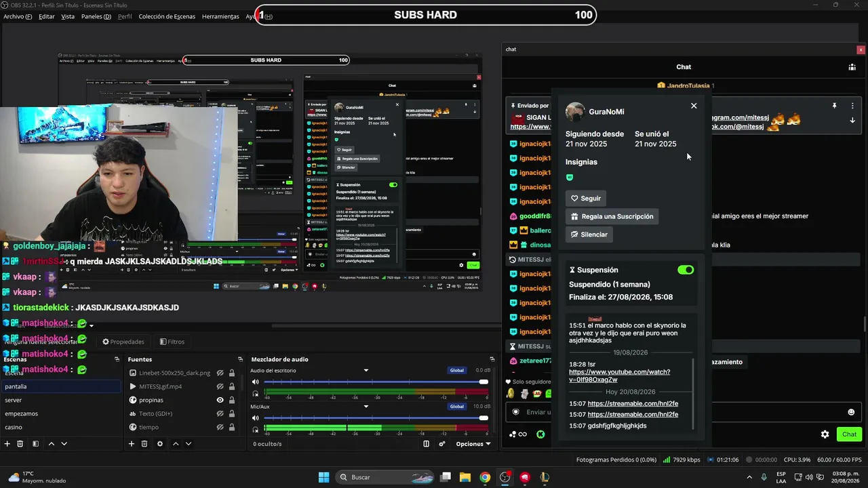This screenshot has width=868, height=488.
Task: Open the YouTube link in chat history
Action: [x=619, y=375]
